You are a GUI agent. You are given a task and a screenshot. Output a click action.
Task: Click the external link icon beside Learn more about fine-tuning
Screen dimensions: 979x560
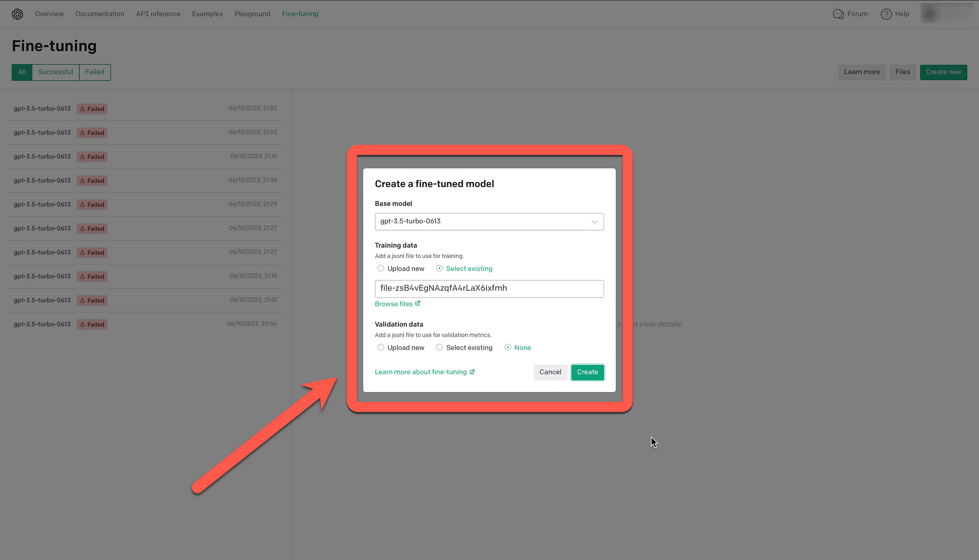[472, 372]
